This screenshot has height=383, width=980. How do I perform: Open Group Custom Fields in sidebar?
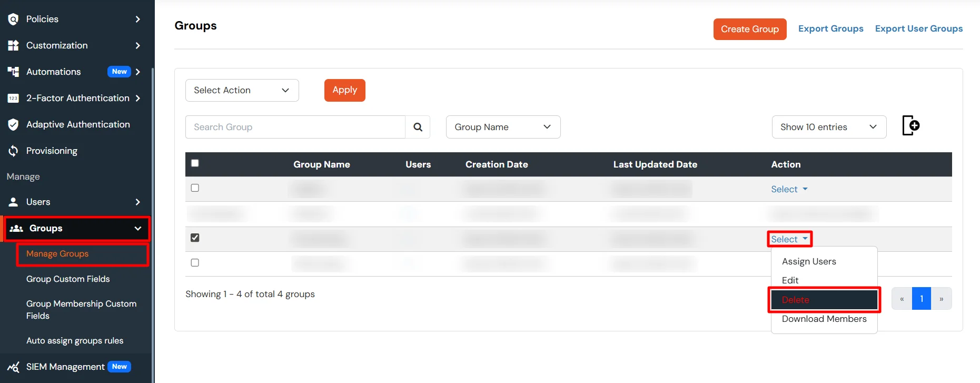[x=68, y=279]
